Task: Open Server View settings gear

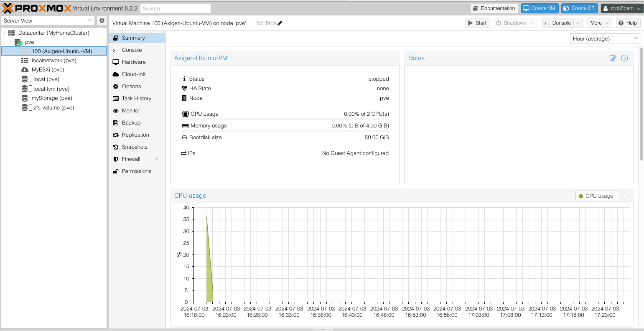Action: pos(102,20)
